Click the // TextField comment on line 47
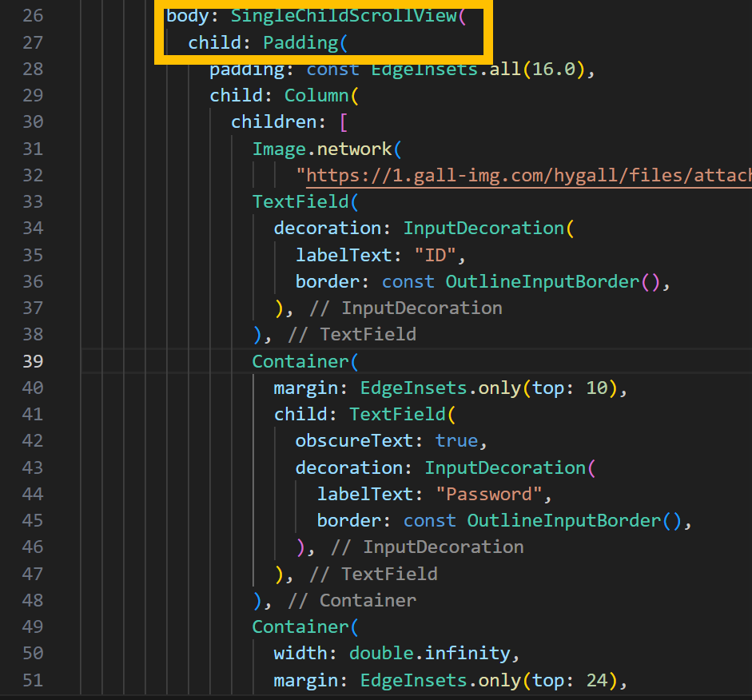 (x=373, y=575)
